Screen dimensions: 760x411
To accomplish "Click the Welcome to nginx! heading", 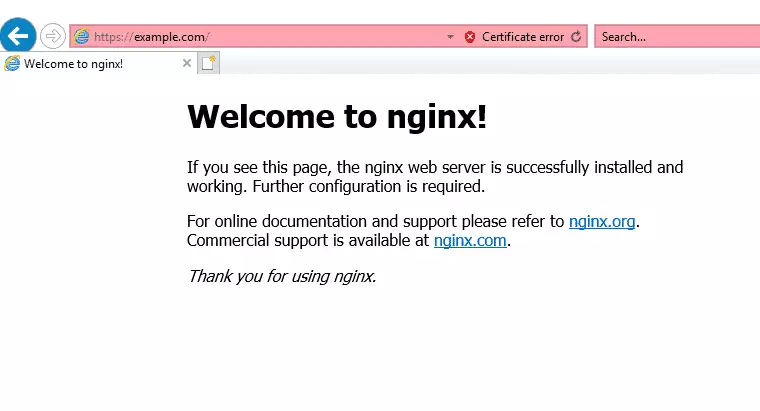I will pos(337,117).
